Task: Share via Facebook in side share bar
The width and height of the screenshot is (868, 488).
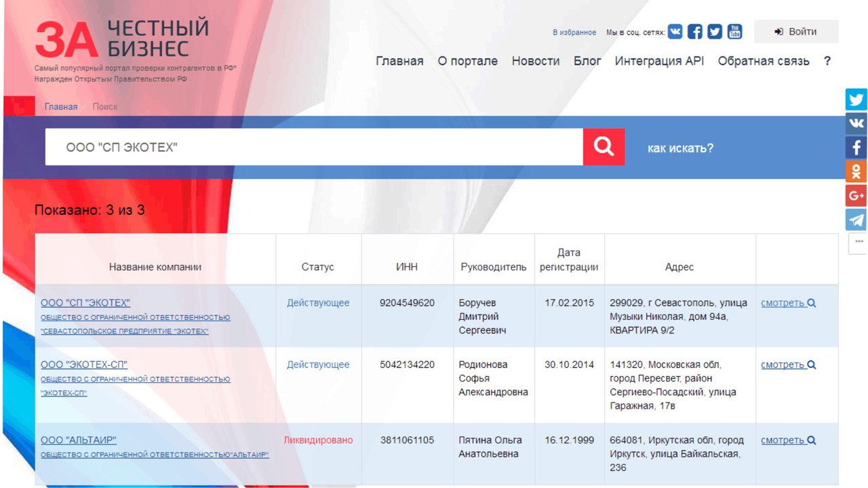Action: [x=856, y=147]
